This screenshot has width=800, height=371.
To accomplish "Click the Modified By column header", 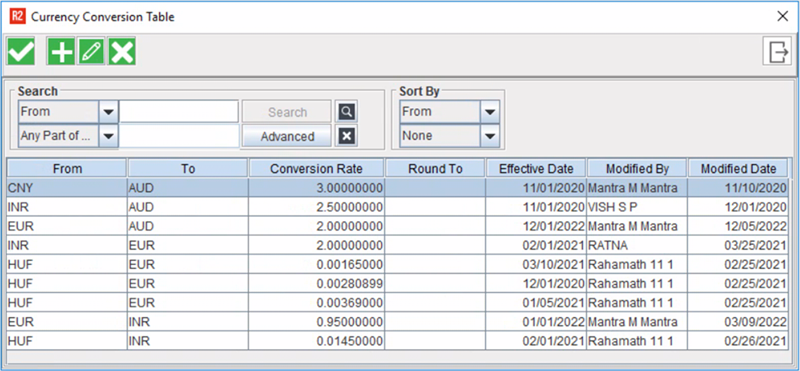I will [x=637, y=168].
